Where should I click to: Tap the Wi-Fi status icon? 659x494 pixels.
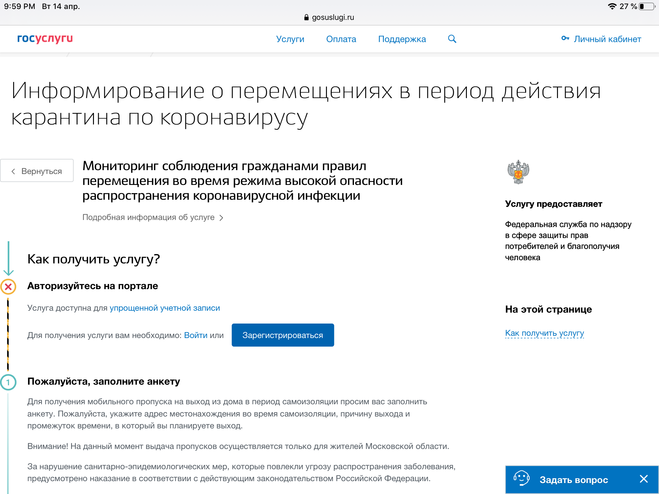click(612, 6)
